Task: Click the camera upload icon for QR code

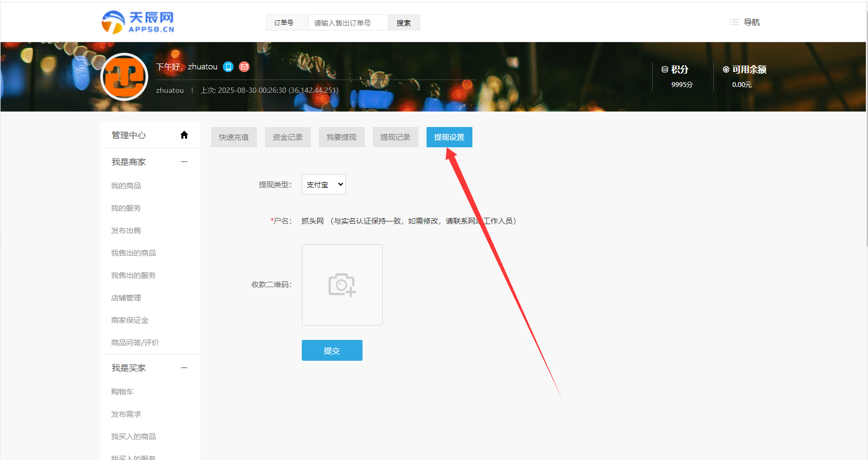Action: pos(342,285)
